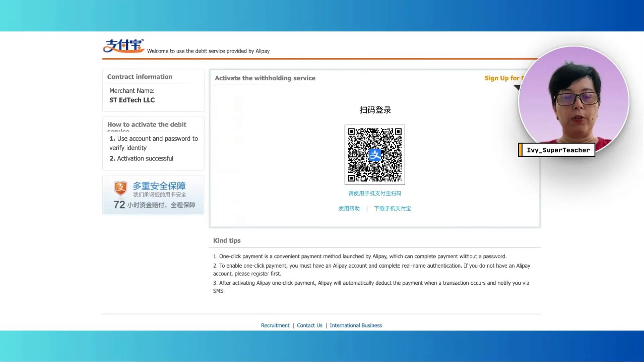The image size is (644, 362).
Task: Click the Merchant Name: label
Action: pyautogui.click(x=132, y=91)
